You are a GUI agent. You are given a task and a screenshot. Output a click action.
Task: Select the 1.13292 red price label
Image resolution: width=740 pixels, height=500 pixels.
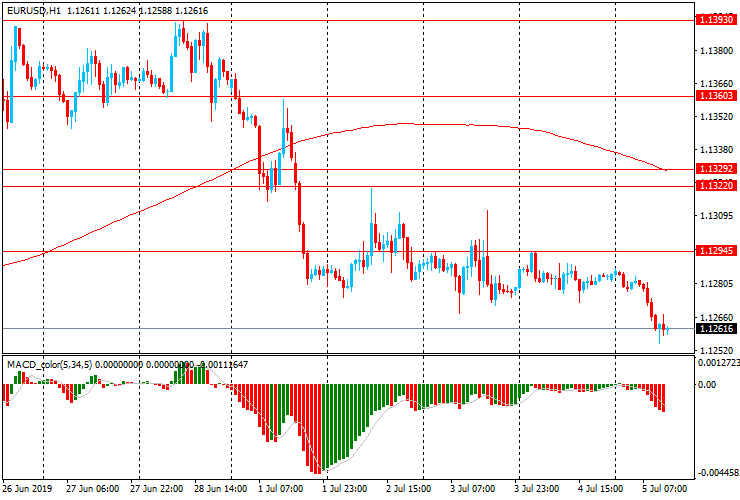(x=716, y=169)
